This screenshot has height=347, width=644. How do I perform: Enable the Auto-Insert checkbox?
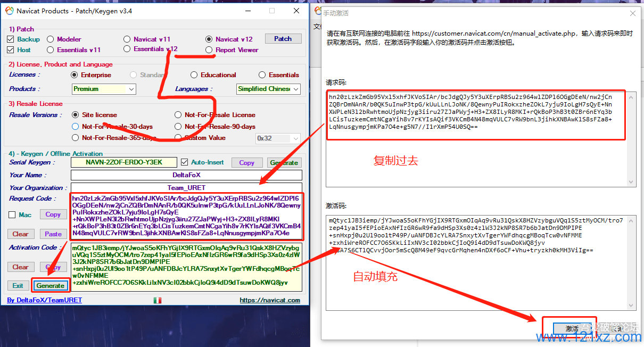click(x=185, y=162)
